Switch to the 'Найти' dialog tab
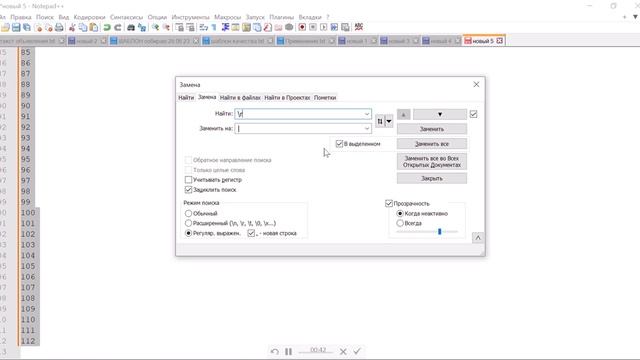640x360 pixels. [x=186, y=98]
